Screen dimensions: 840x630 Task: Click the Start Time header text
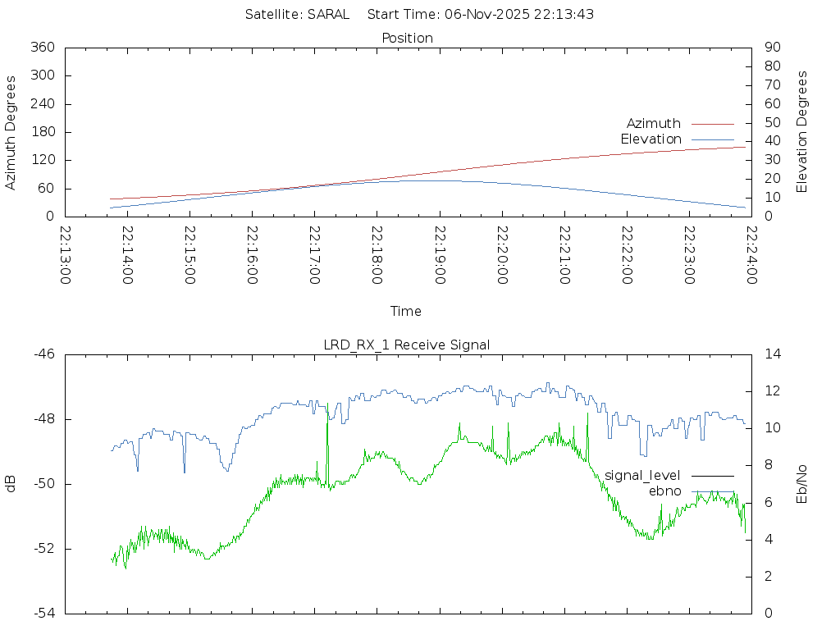coord(481,15)
